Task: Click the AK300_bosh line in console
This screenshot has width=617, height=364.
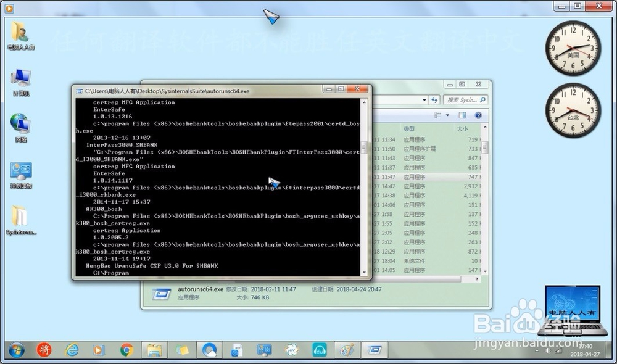Action: [104, 209]
